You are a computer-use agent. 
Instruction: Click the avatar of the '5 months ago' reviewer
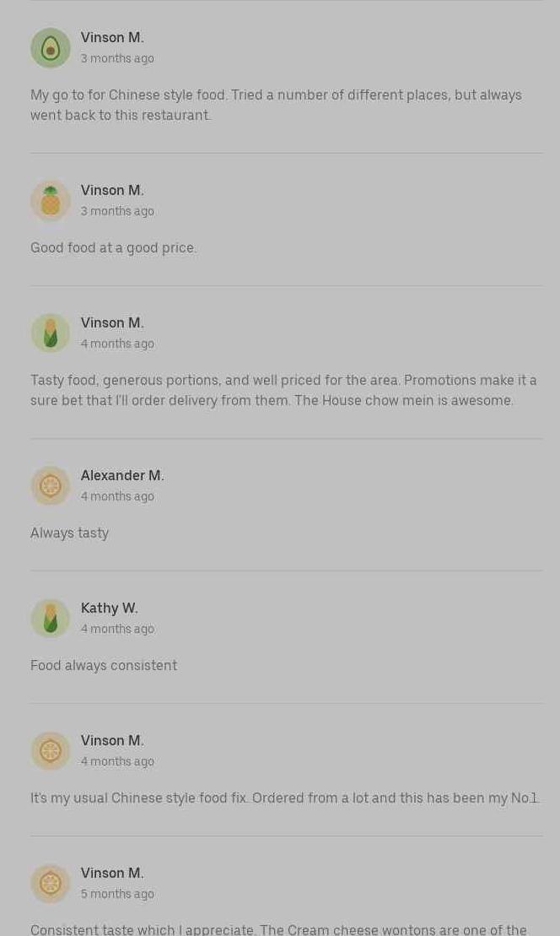click(51, 884)
